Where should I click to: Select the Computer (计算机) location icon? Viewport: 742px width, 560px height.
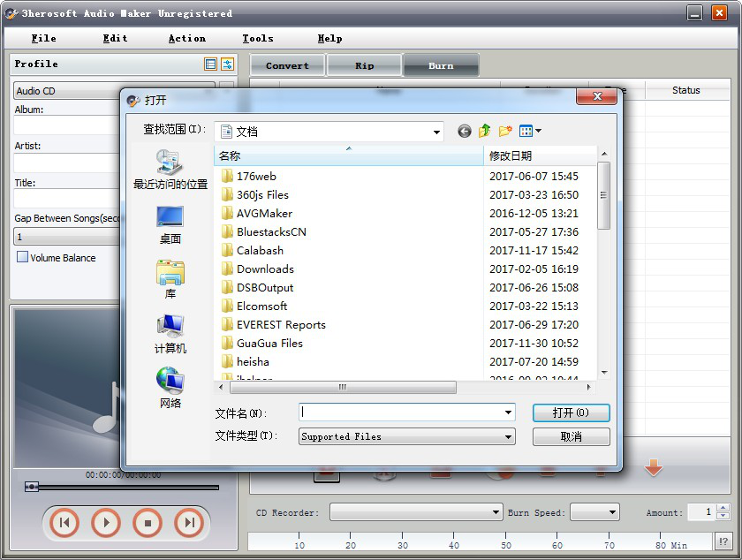(x=170, y=334)
